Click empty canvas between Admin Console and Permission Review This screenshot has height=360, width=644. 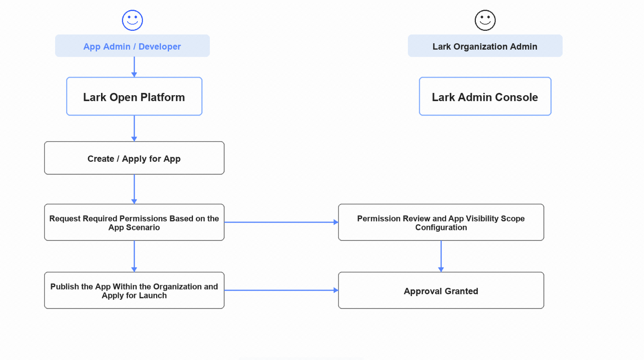click(x=485, y=159)
